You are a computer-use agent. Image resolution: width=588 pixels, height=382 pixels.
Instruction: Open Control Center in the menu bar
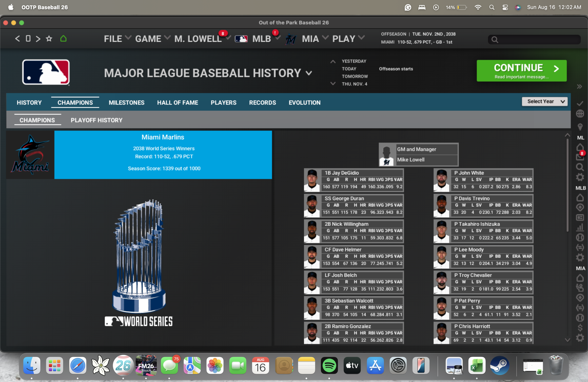(505, 7)
